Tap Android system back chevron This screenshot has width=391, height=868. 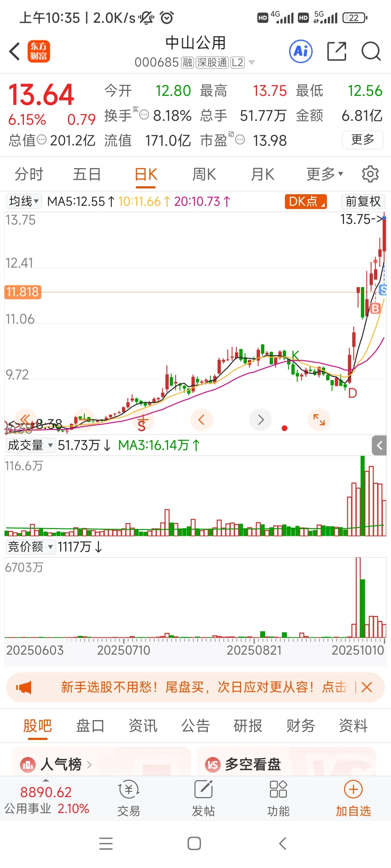point(283,843)
